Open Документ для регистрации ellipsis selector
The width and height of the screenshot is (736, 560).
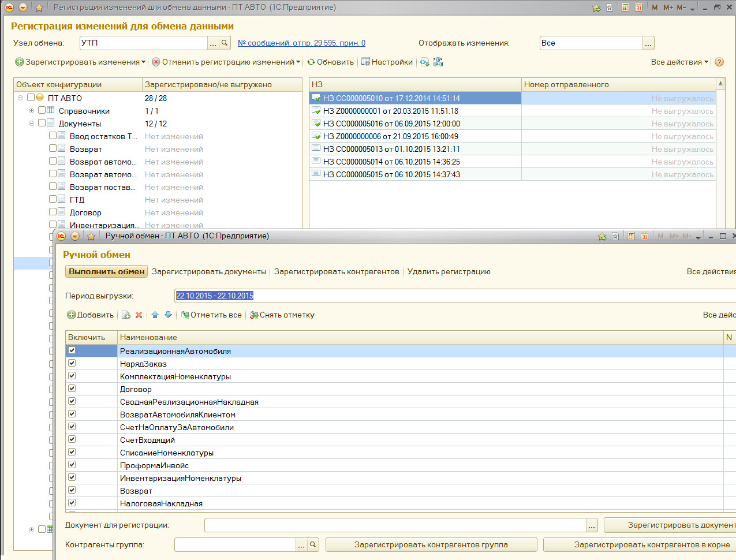click(592, 525)
